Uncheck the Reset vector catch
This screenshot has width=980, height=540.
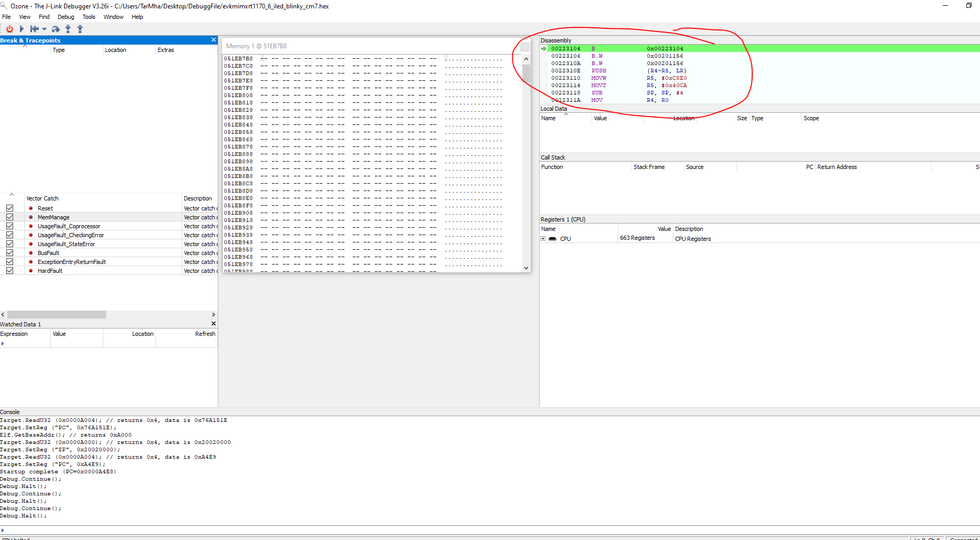10,208
